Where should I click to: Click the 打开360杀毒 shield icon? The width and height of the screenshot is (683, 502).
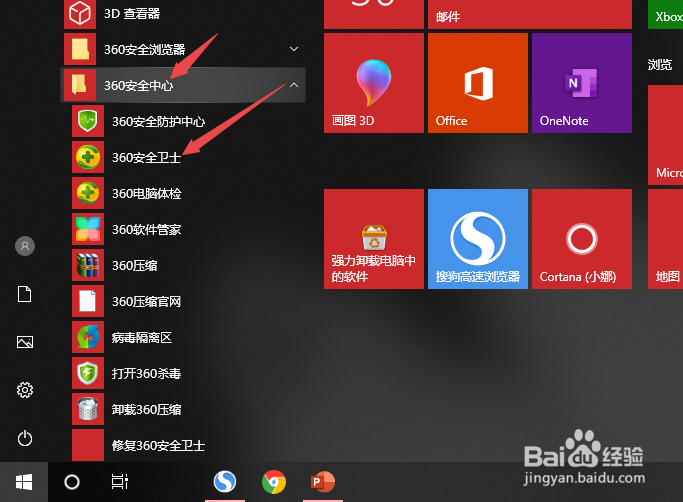[88, 373]
